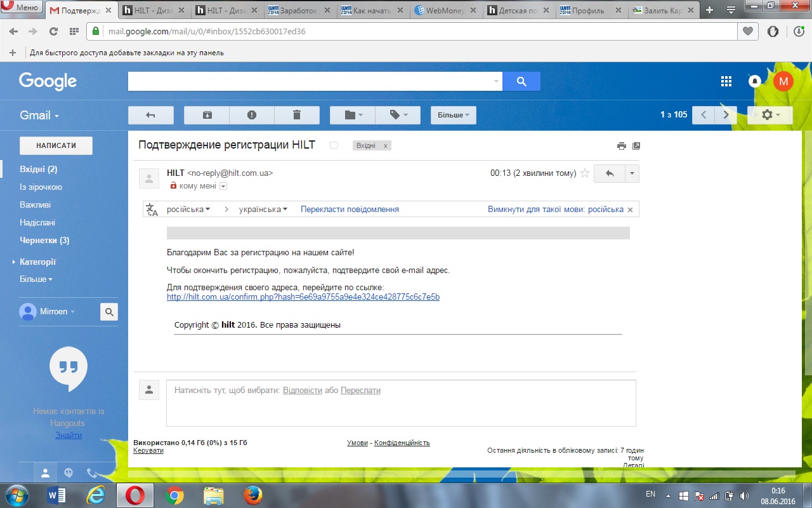Open Google notifications bell
Image resolution: width=812 pixels, height=508 pixels.
[x=755, y=81]
